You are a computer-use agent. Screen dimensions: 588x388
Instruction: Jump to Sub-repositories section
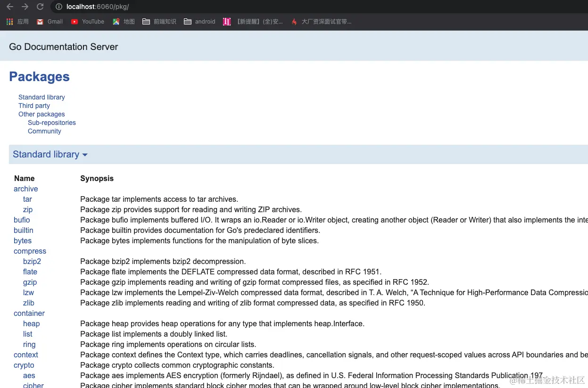(52, 123)
